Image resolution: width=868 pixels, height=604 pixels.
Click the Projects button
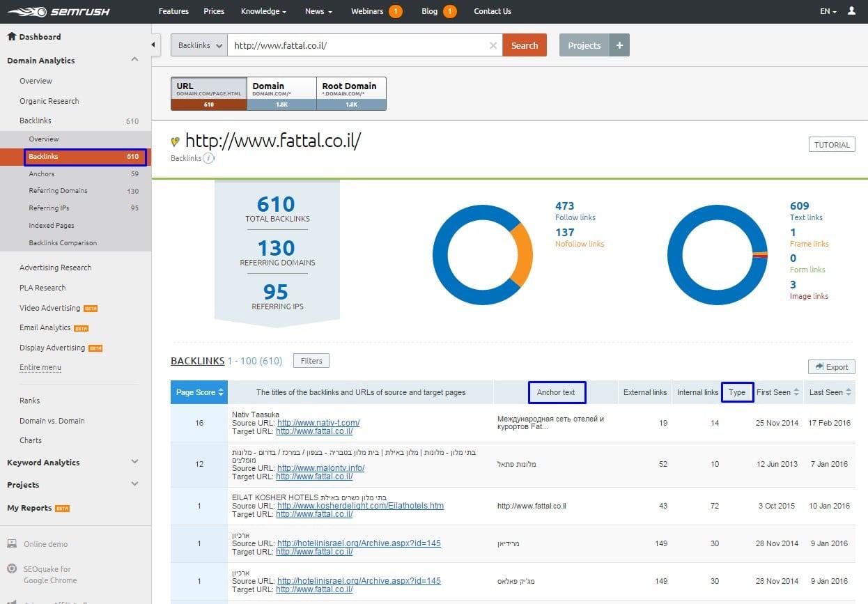coord(584,45)
